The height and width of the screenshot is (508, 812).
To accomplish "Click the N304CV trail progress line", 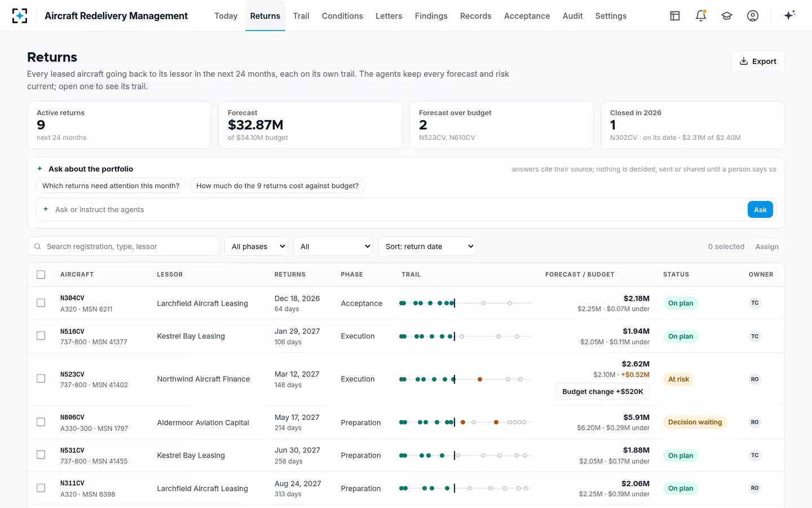I will 465,303.
